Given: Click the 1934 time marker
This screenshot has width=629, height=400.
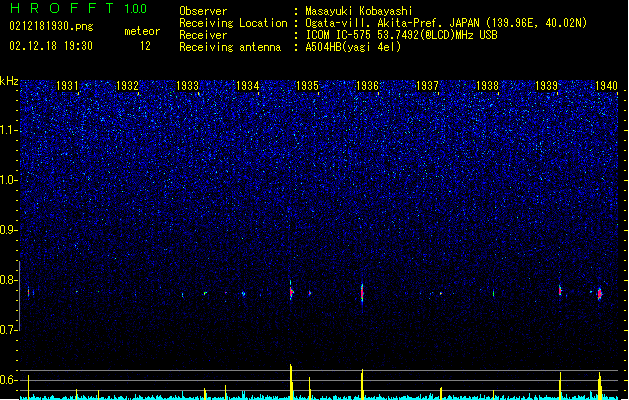Looking at the screenshot, I should point(248,85).
